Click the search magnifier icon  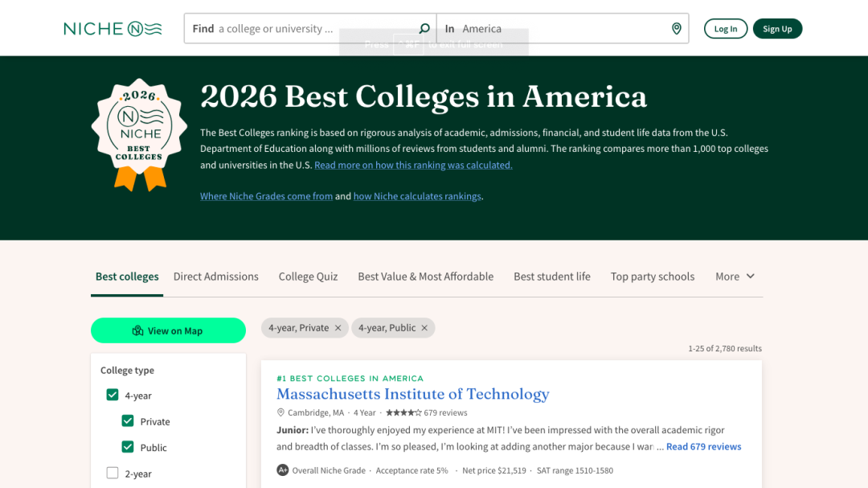pos(424,28)
